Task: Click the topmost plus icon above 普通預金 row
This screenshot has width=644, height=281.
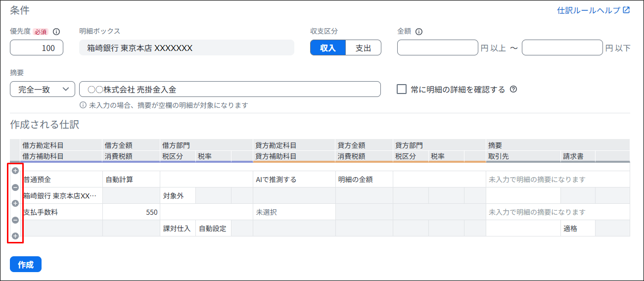Action: click(15, 171)
